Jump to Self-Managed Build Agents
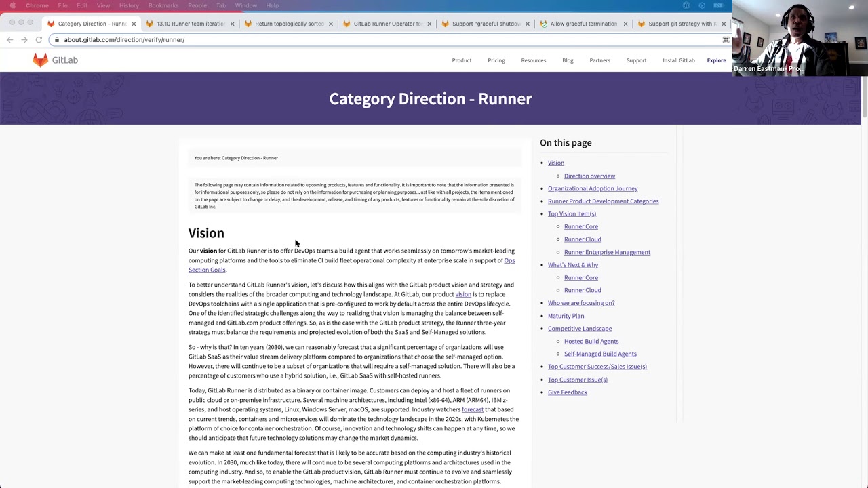The image size is (868, 488). coord(601,354)
